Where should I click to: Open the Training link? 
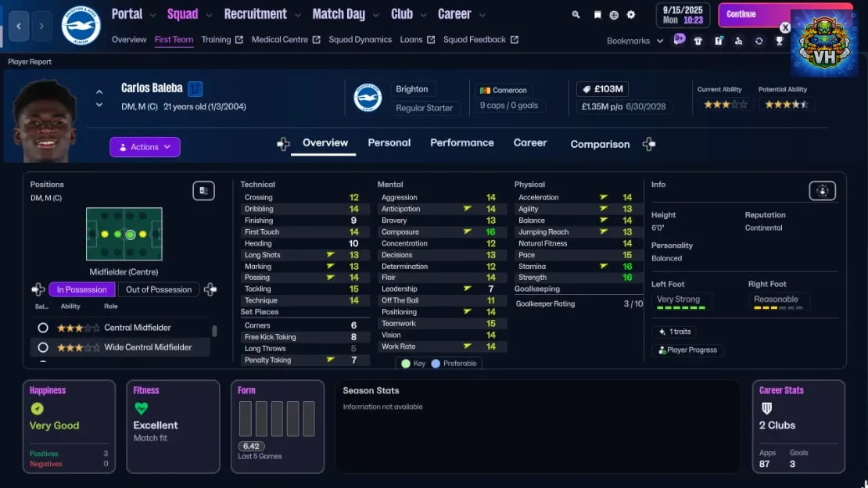click(x=222, y=40)
